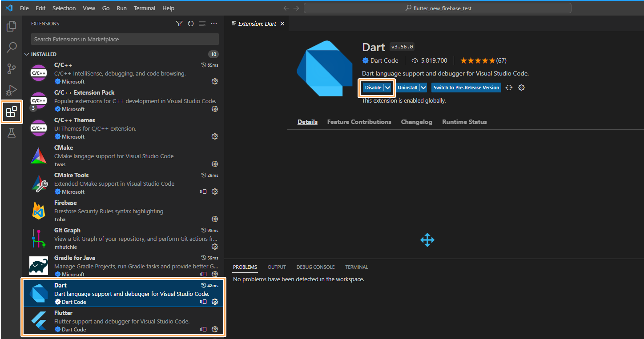Open the Source Control view
The image size is (644, 339).
tap(12, 69)
